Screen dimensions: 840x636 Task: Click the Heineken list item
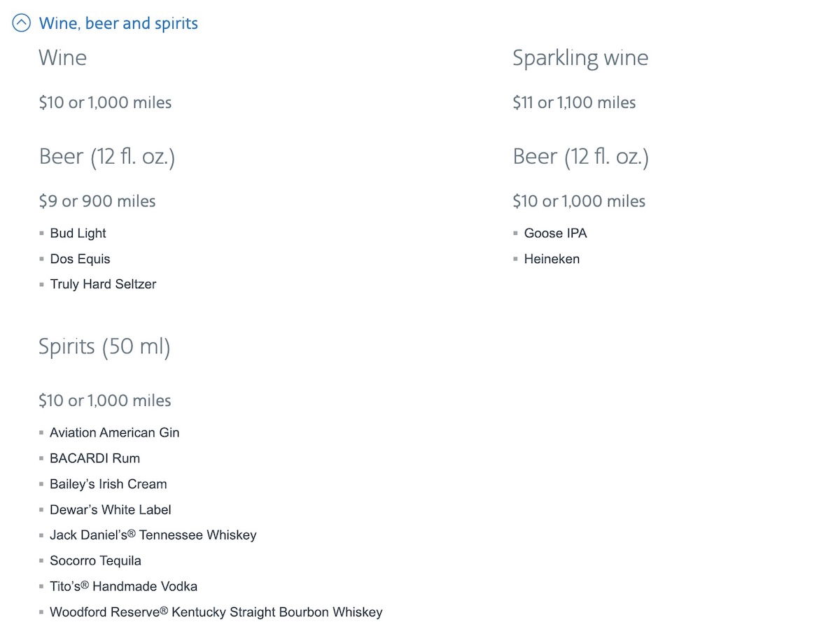[552, 259]
